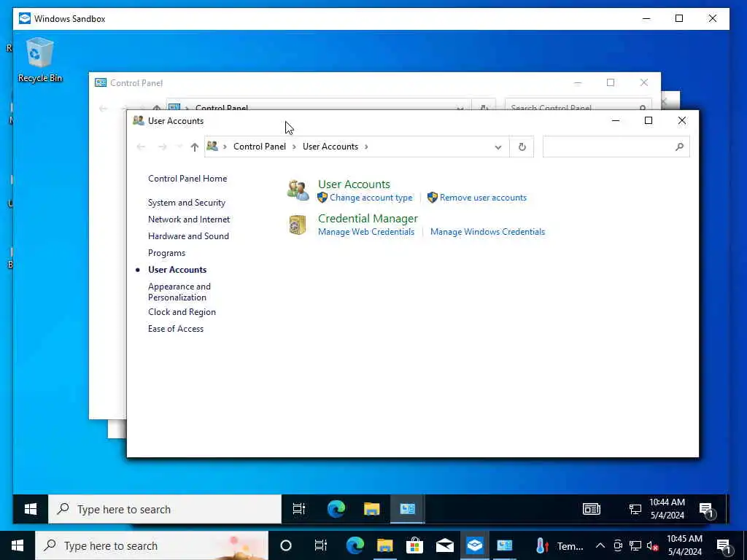Click Windows Sandbox icon on host taskbar
The width and height of the screenshot is (747, 560).
[x=474, y=545]
